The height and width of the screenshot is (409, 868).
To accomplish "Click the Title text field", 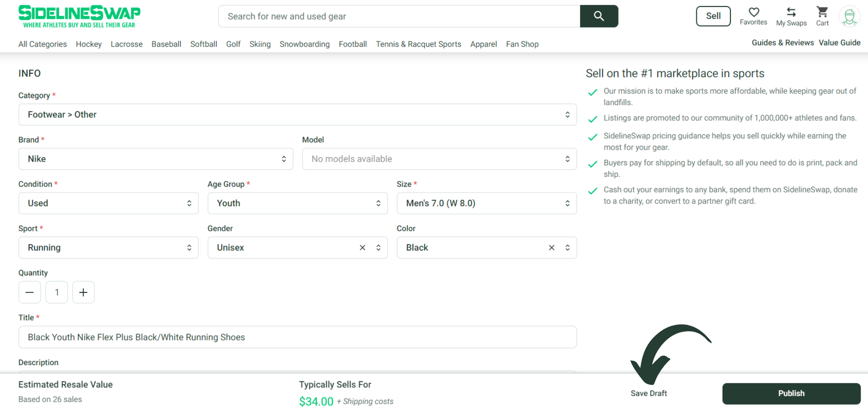I will coord(297,337).
